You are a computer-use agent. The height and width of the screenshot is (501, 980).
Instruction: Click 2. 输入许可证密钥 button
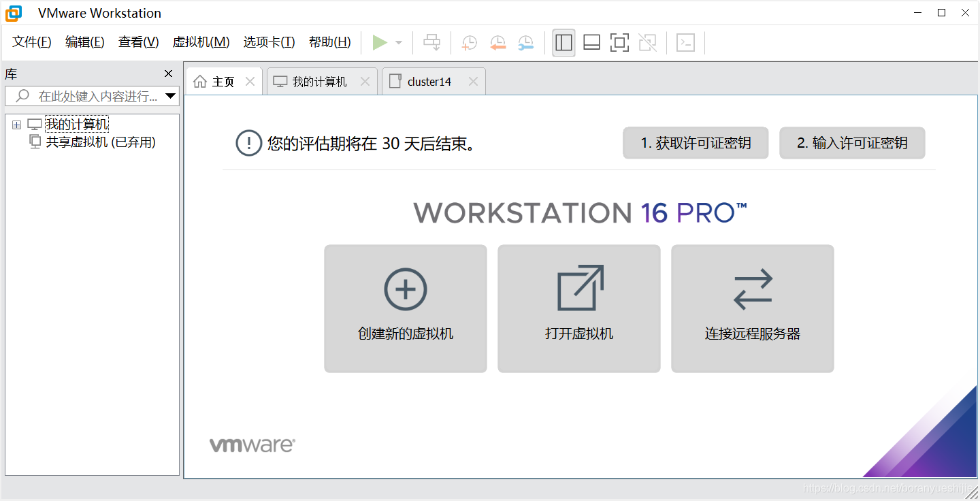tap(852, 143)
